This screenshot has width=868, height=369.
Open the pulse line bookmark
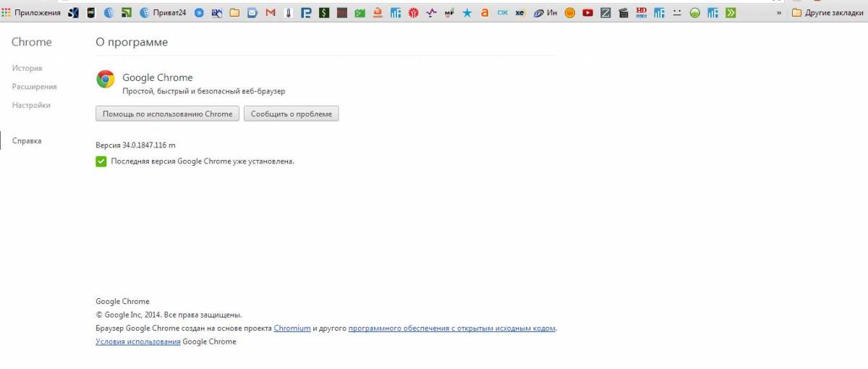[x=431, y=12]
